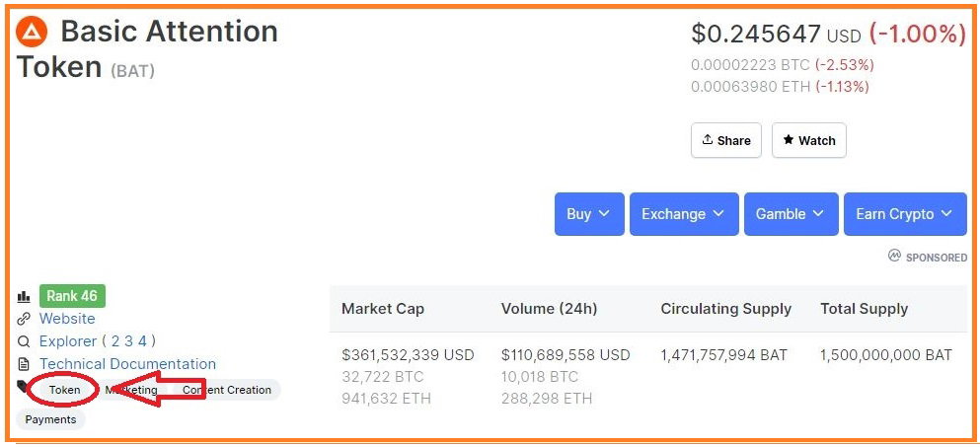Image resolution: width=980 pixels, height=447 pixels.
Task: Click the document icon beside Technical Documentation
Action: [x=24, y=364]
